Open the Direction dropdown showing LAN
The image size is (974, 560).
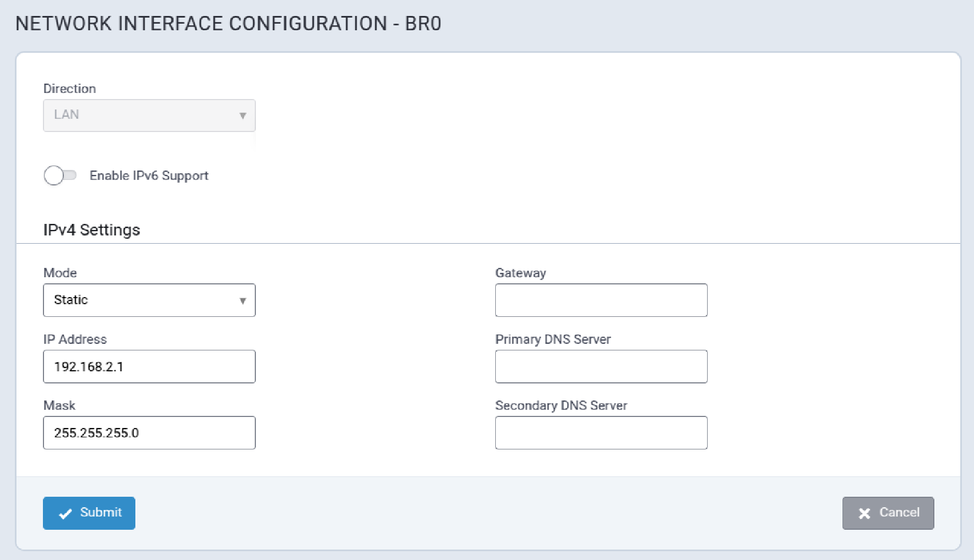[x=143, y=116]
